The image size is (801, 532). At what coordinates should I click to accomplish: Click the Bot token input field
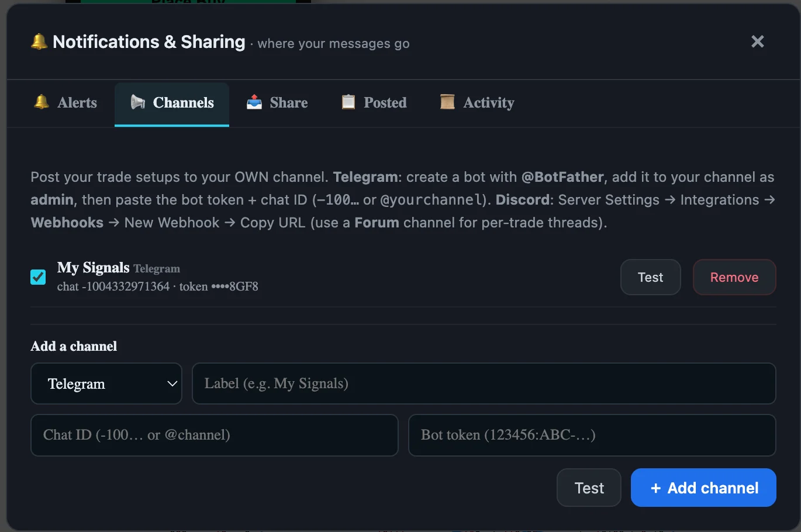click(592, 435)
